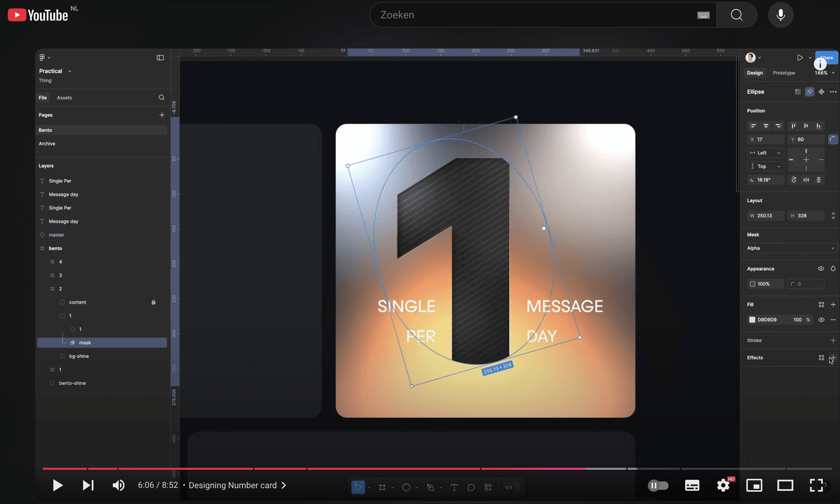Image resolution: width=840 pixels, height=504 pixels.
Task: Open miniplayer mode
Action: click(754, 485)
